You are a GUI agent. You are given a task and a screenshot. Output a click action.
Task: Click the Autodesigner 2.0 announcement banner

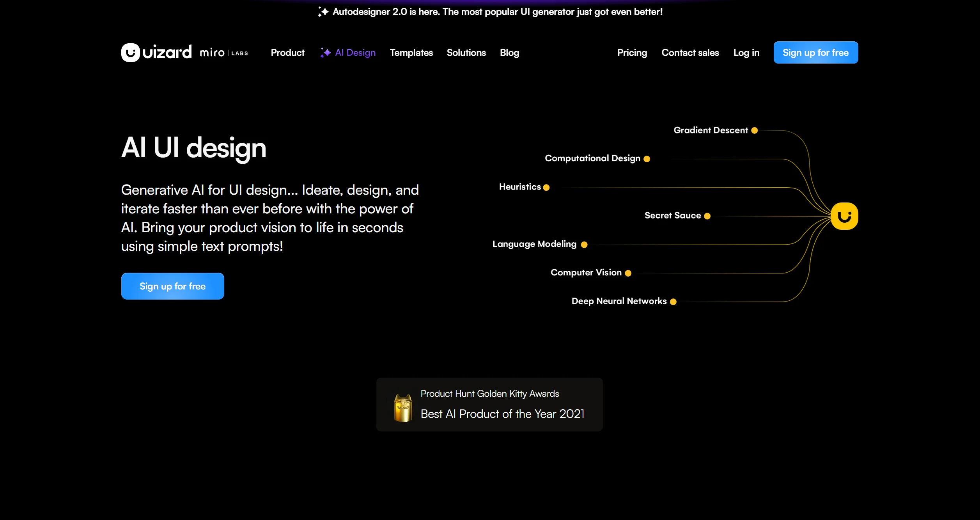[x=497, y=12]
